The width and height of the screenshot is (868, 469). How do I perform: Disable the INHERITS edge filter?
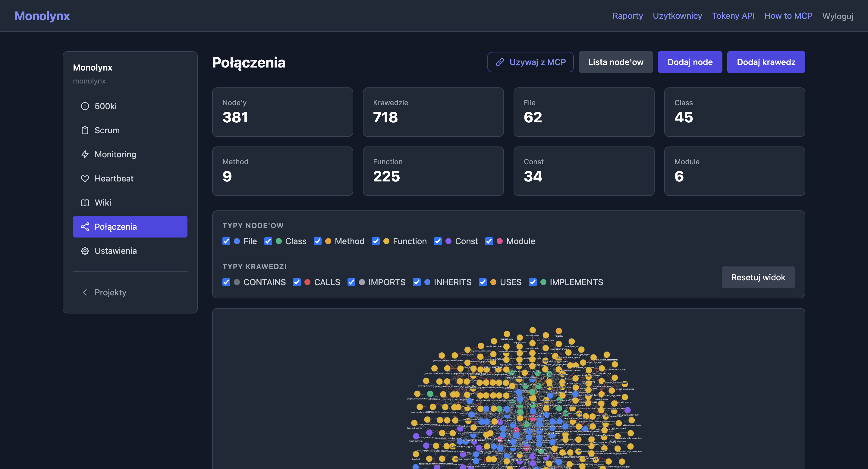pos(417,282)
